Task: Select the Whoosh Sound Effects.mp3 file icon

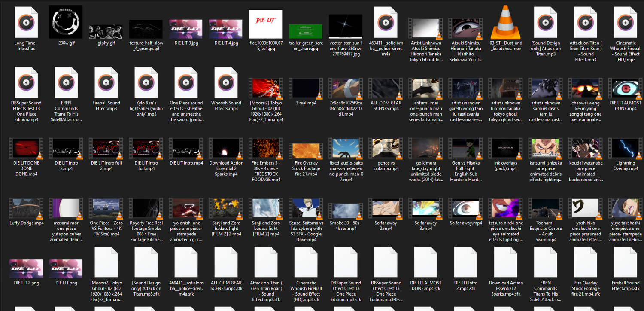Action: pos(225,82)
